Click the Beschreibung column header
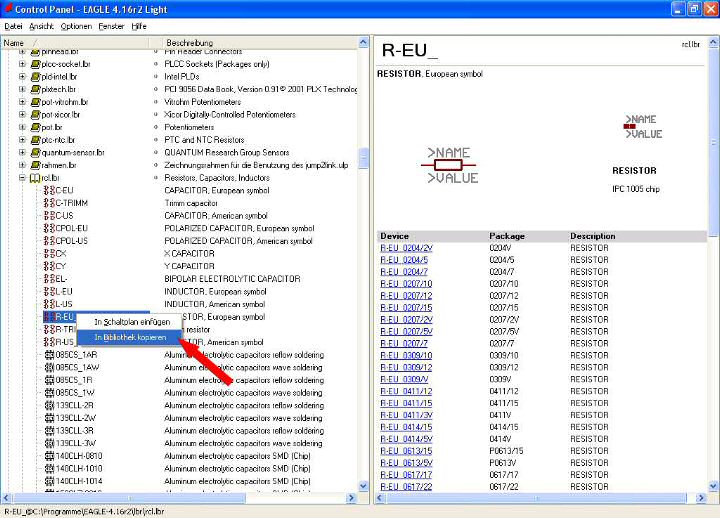Screen dimensions: 720x518 [188, 43]
